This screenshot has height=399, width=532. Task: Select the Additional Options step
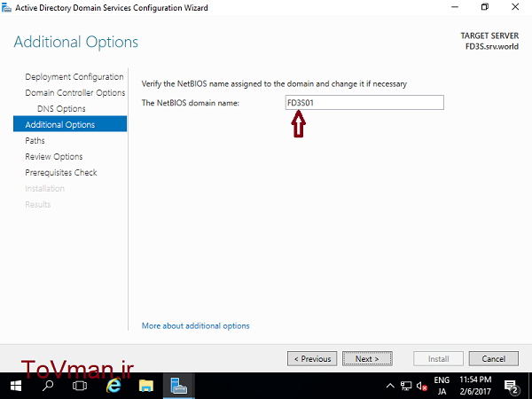tap(70, 124)
